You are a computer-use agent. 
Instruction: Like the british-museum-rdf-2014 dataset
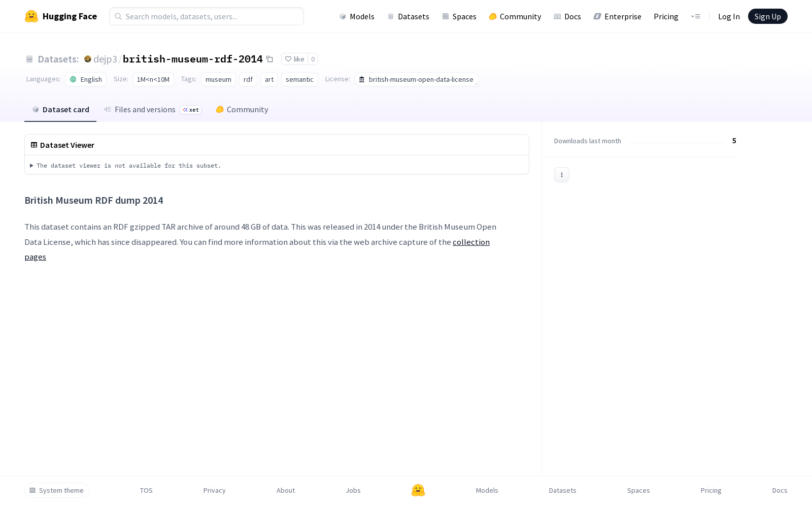(x=294, y=59)
